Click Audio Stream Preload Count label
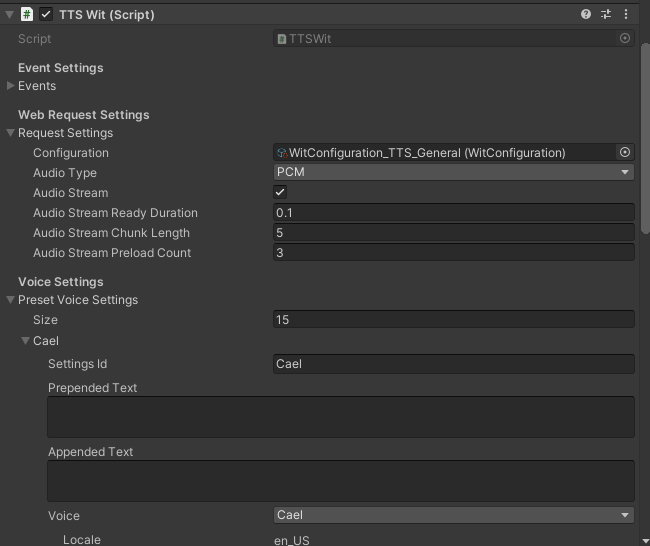Screen dimensions: 650x546 112,252
